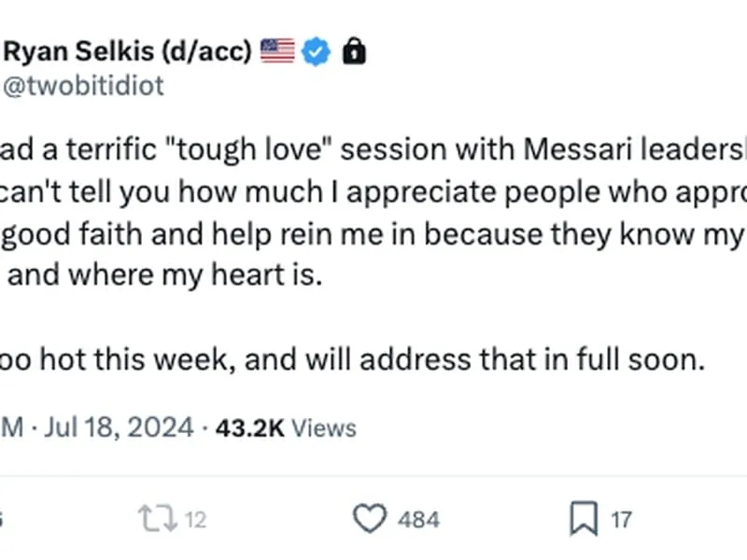The image size is (747, 560).
Task: Click the line "and where my heart is."
Action: [x=165, y=275]
